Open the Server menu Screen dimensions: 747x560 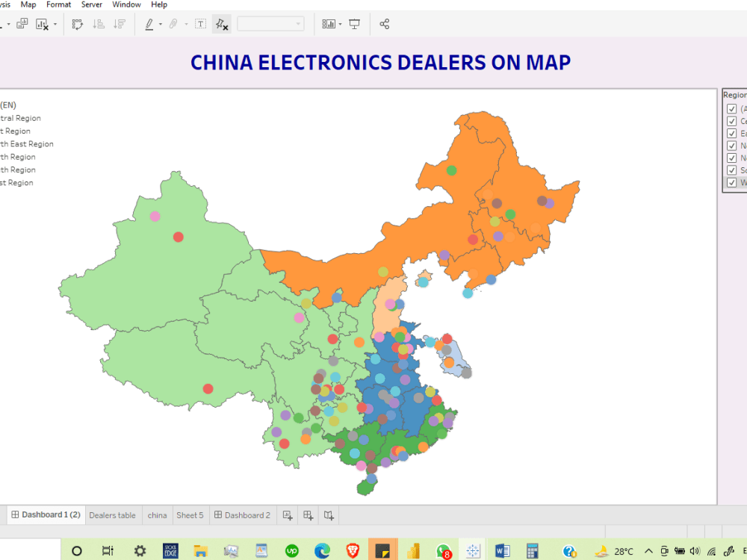91,4
